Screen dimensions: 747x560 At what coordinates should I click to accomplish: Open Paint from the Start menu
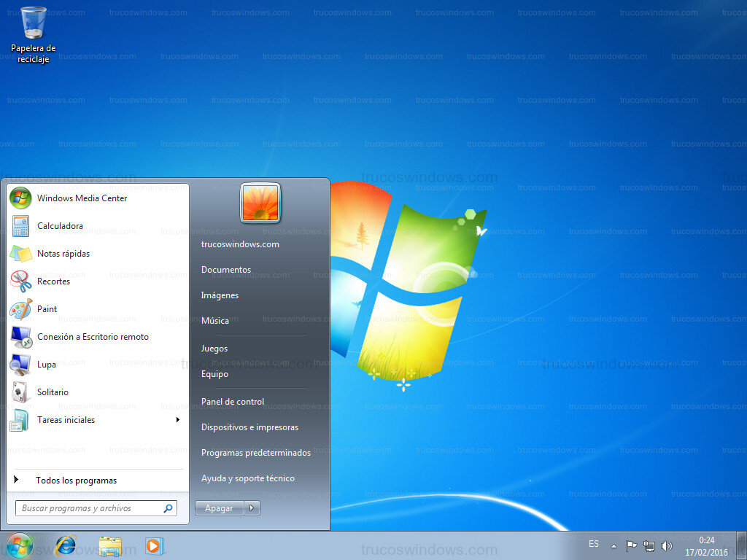(x=46, y=308)
